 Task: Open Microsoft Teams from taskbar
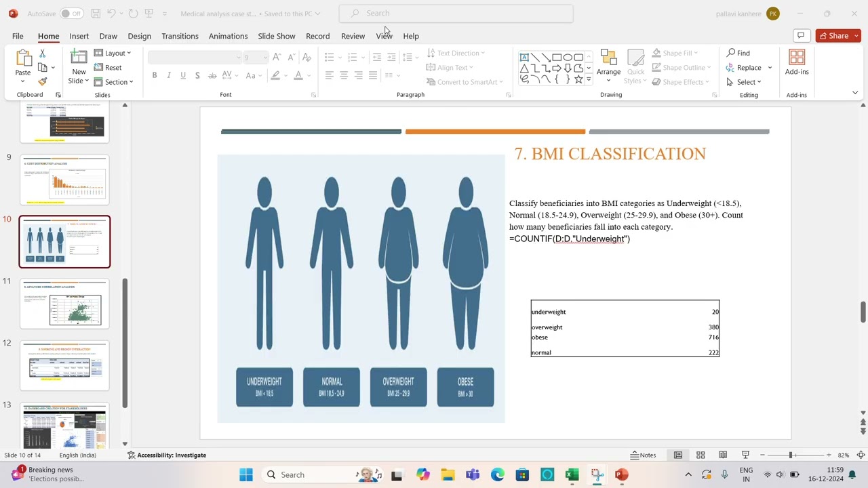[x=473, y=474]
